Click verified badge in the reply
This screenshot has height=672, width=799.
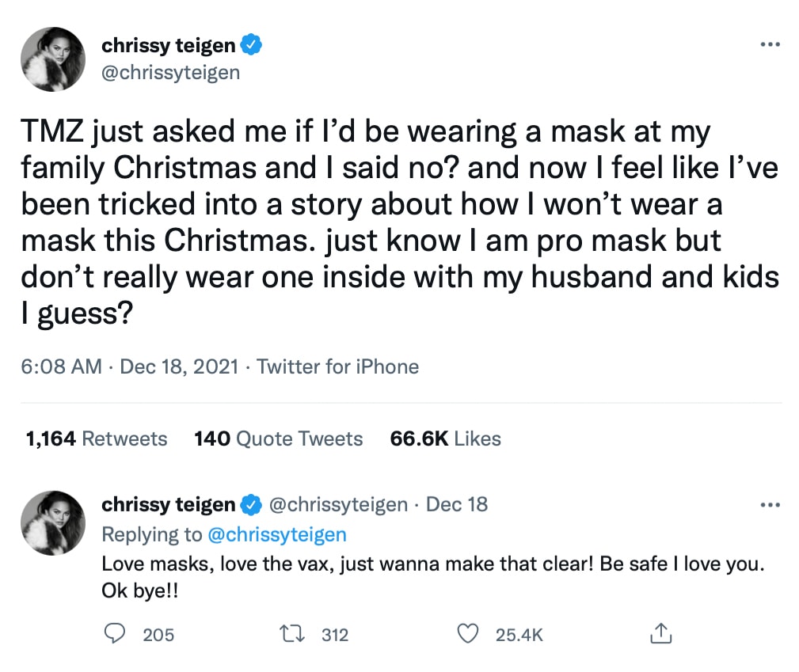[251, 504]
